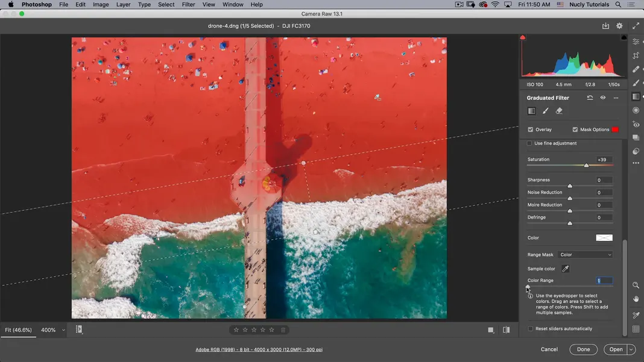Screen dimensions: 644x362
Task: Select the Adjustment Brush in the right toolbar
Action: click(636, 83)
